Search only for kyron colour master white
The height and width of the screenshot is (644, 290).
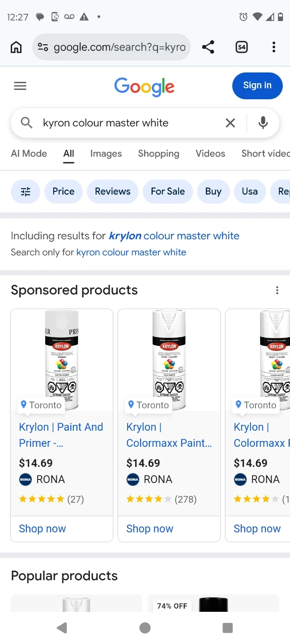[131, 252]
